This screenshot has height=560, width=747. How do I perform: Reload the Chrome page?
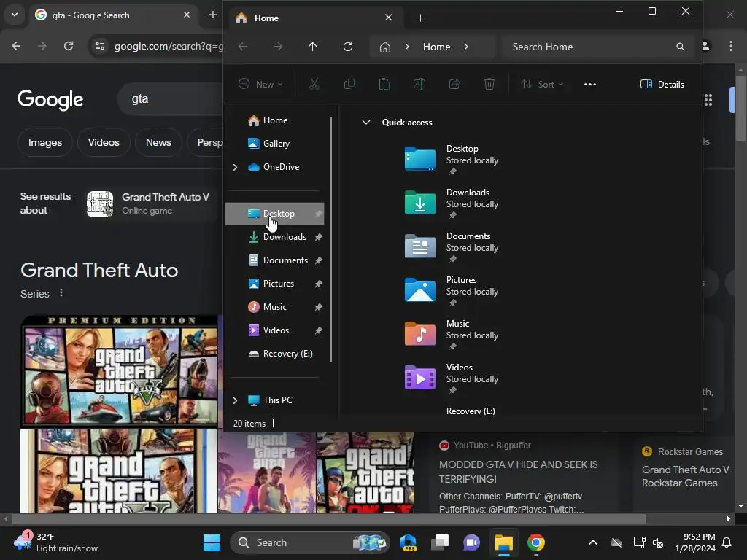tap(69, 46)
